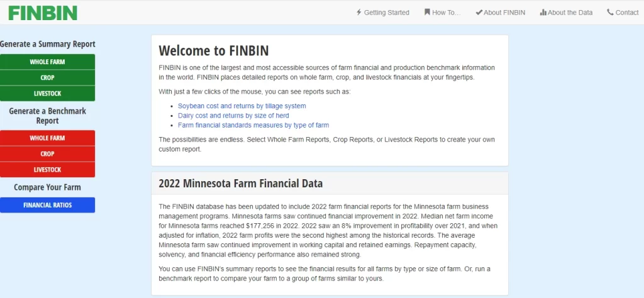Open the Financial Ratios comparison
Screen dimensions: 644x298
coord(47,205)
